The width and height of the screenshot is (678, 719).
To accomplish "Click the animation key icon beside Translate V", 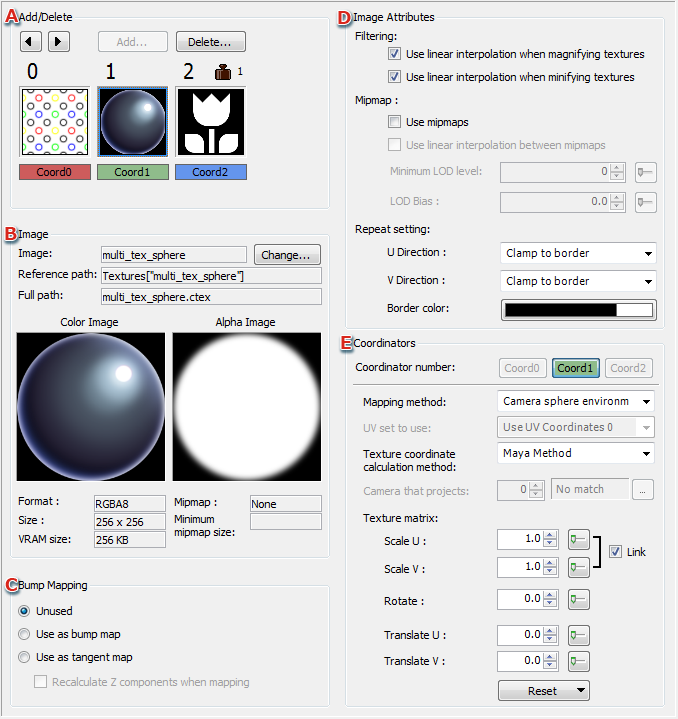I will click(x=578, y=660).
